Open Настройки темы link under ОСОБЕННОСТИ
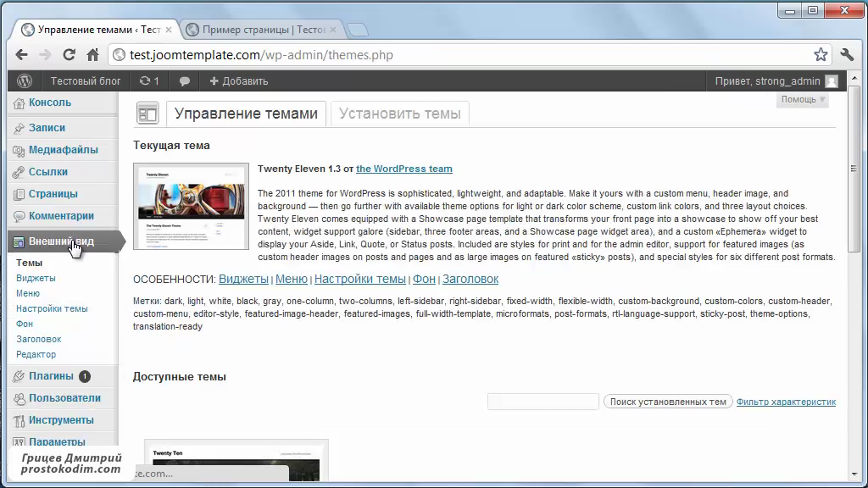Image resolution: width=868 pixels, height=488 pixels. (359, 280)
